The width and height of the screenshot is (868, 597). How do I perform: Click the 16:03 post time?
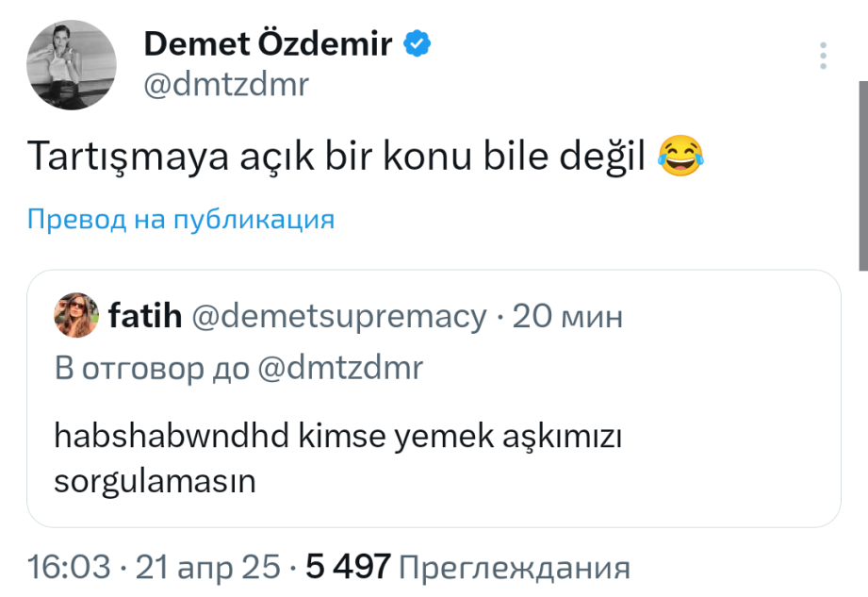point(71,567)
